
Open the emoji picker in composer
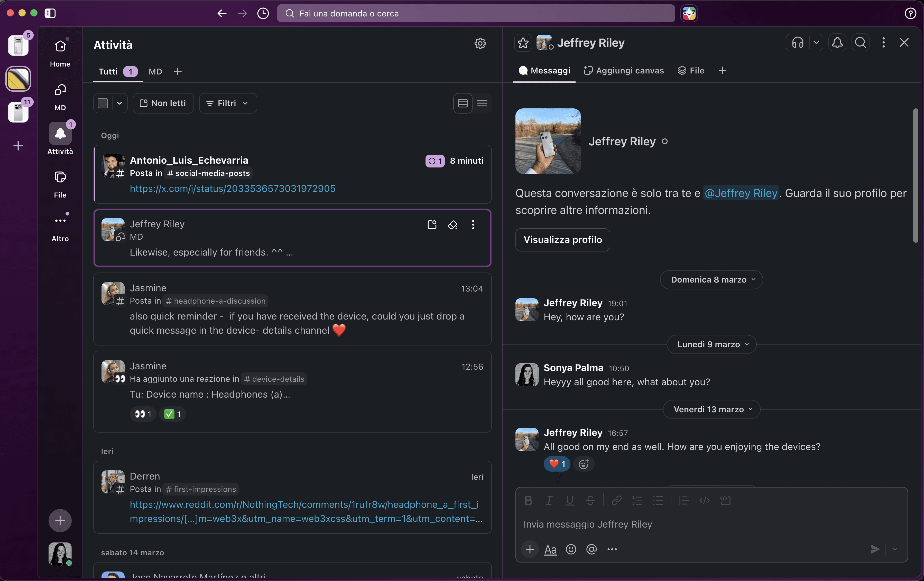pyautogui.click(x=571, y=549)
